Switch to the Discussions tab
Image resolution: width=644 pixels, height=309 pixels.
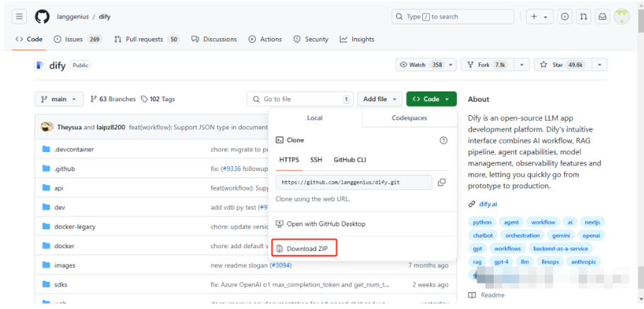click(x=214, y=40)
